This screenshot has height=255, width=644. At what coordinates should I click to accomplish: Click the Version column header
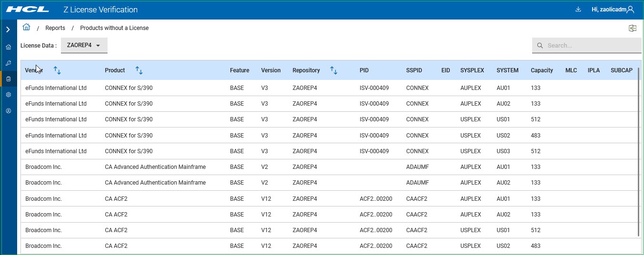pyautogui.click(x=271, y=70)
